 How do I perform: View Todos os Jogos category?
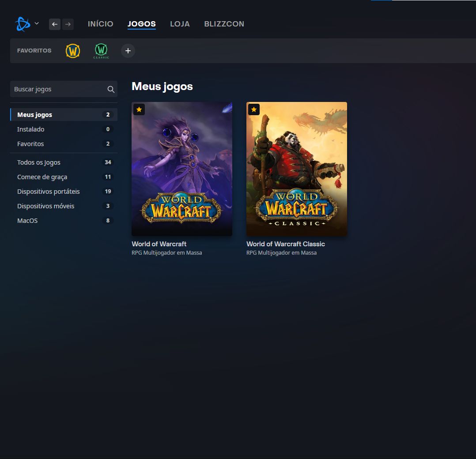click(x=64, y=162)
